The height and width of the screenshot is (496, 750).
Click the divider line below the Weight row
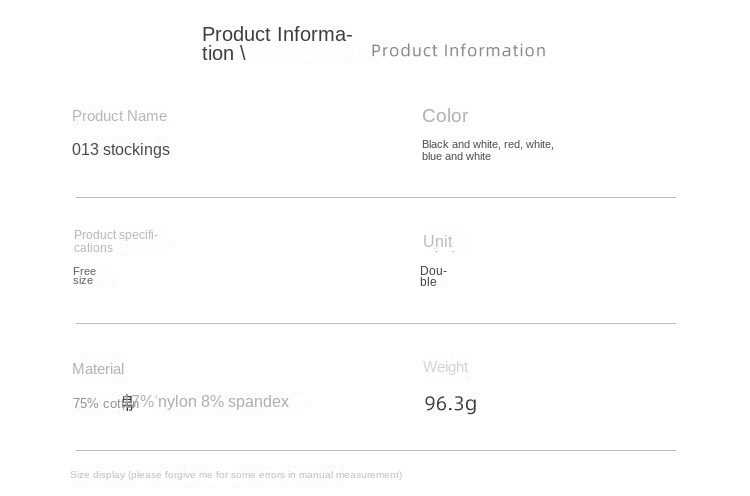[375, 450]
